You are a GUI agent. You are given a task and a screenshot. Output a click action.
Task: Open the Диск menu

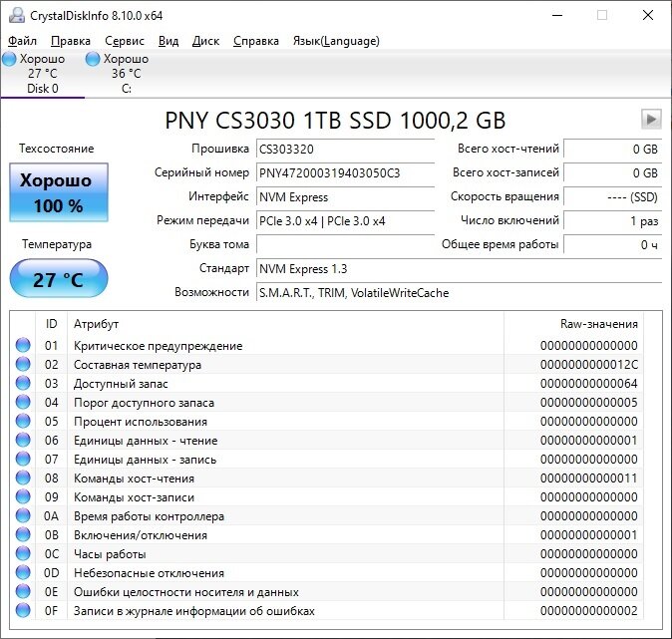pyautogui.click(x=205, y=41)
